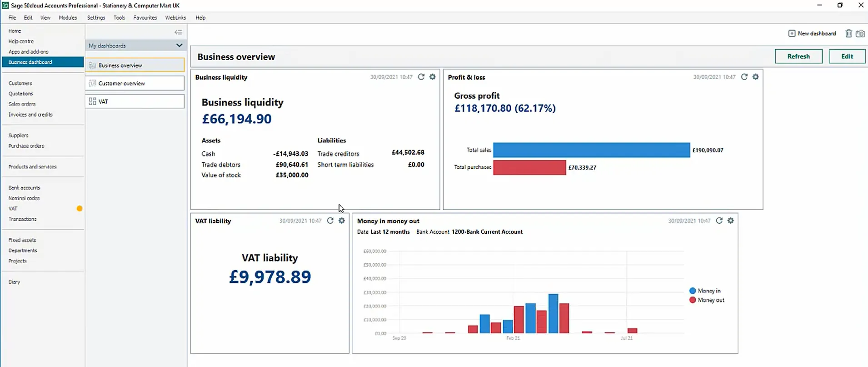
Task: Click the Money out legend marker
Action: 693,300
